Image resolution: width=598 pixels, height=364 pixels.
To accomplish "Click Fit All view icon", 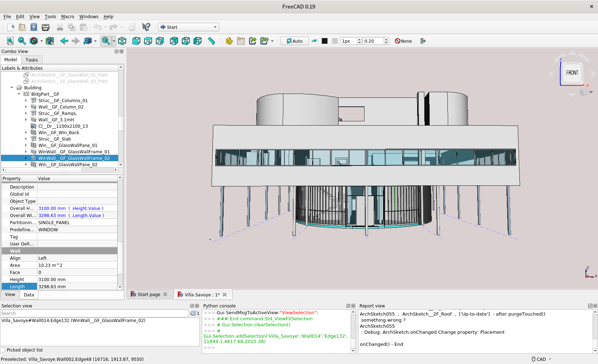I will [10, 41].
